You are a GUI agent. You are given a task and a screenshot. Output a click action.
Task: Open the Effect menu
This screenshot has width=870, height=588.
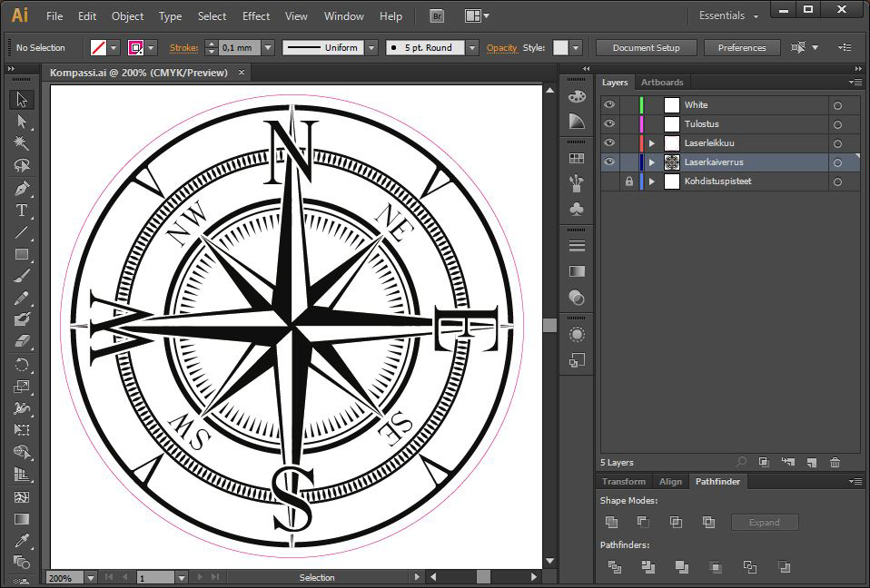(255, 15)
